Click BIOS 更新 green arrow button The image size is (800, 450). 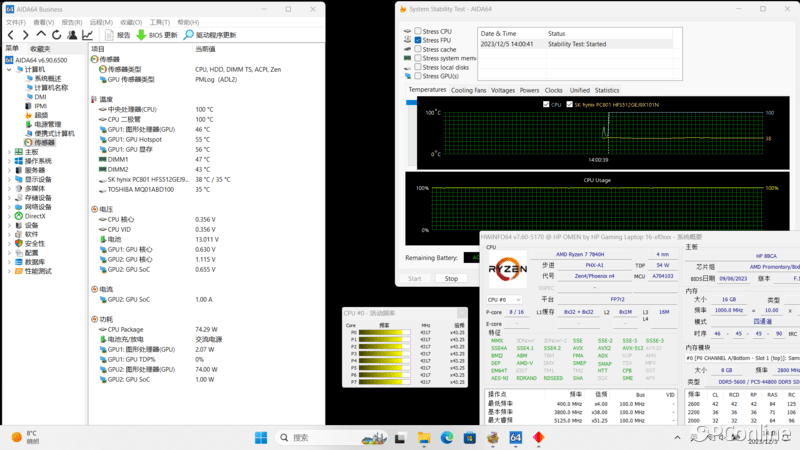point(157,35)
